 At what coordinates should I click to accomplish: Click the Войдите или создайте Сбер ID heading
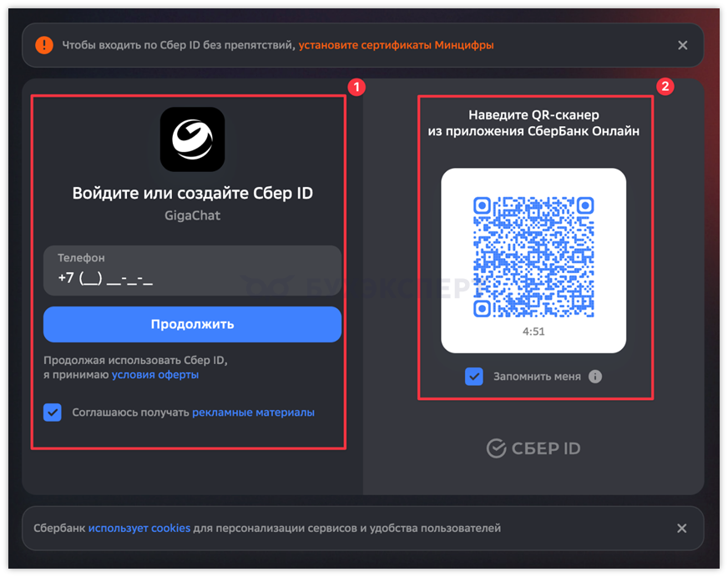coord(192,193)
